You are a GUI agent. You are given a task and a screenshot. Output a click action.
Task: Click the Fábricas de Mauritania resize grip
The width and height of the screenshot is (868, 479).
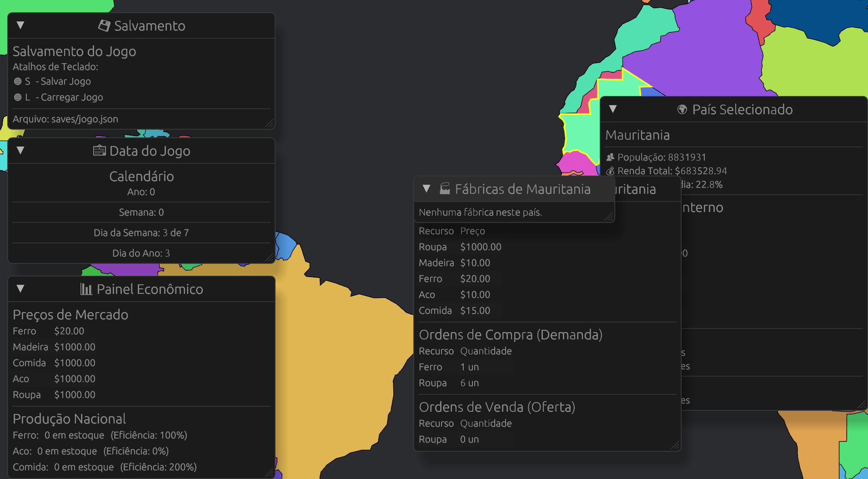[x=609, y=217]
